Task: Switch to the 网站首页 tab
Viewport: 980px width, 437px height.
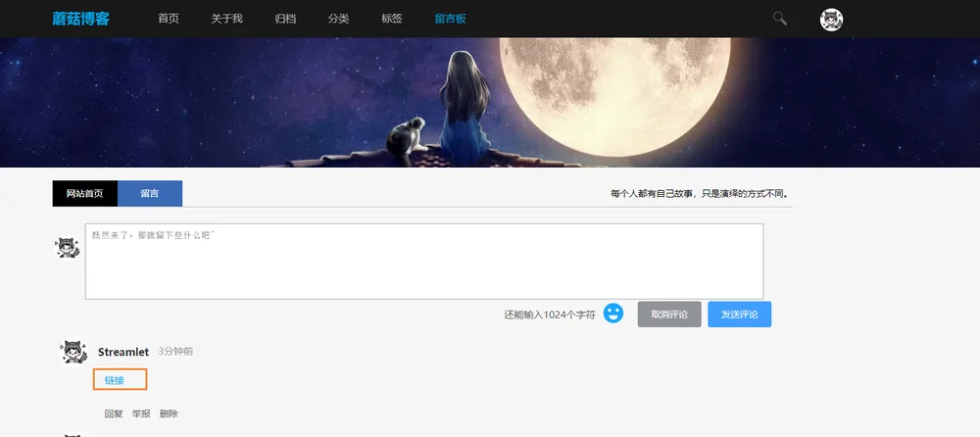Action: (85, 193)
